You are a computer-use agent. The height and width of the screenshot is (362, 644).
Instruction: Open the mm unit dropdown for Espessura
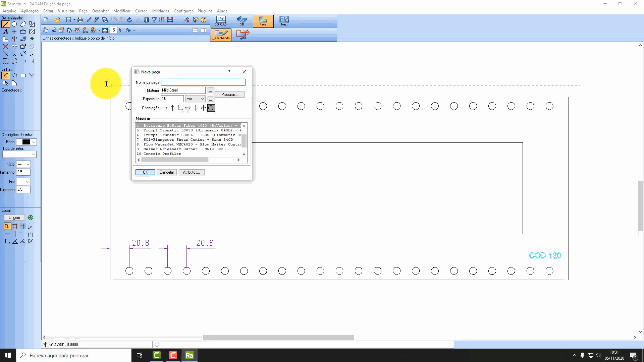[195, 99]
